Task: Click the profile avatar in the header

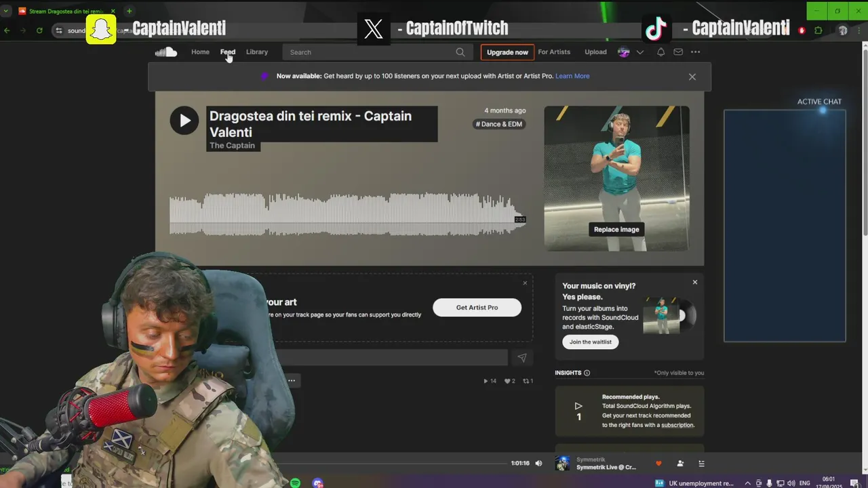Action: (624, 52)
